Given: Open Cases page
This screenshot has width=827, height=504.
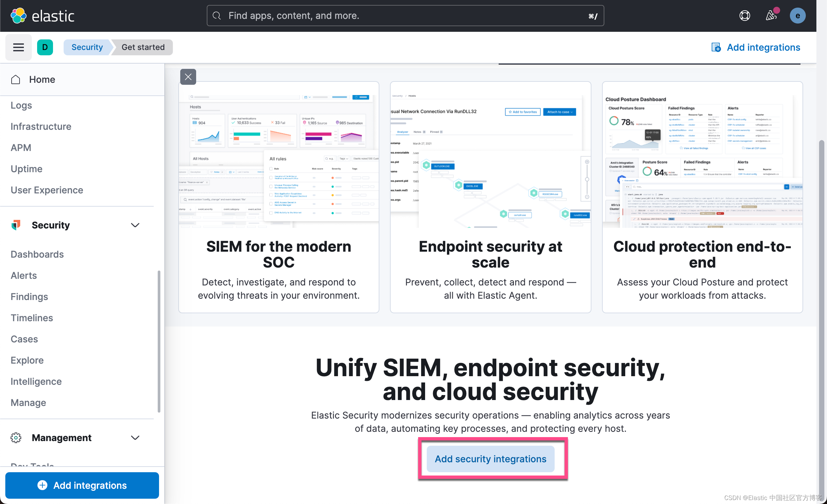Looking at the screenshot, I should tap(24, 339).
